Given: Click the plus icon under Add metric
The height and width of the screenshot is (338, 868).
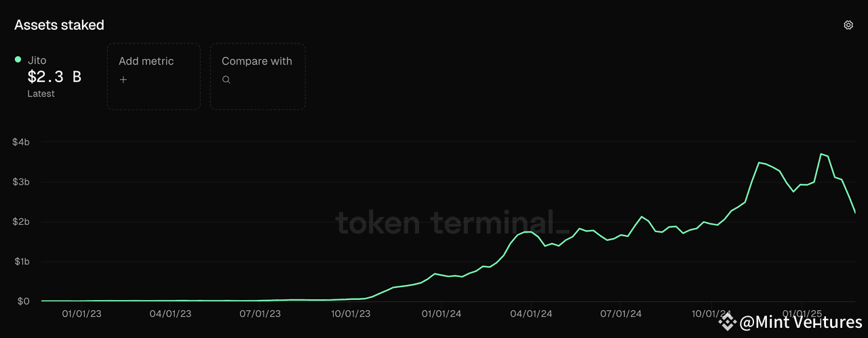Looking at the screenshot, I should 123,80.
